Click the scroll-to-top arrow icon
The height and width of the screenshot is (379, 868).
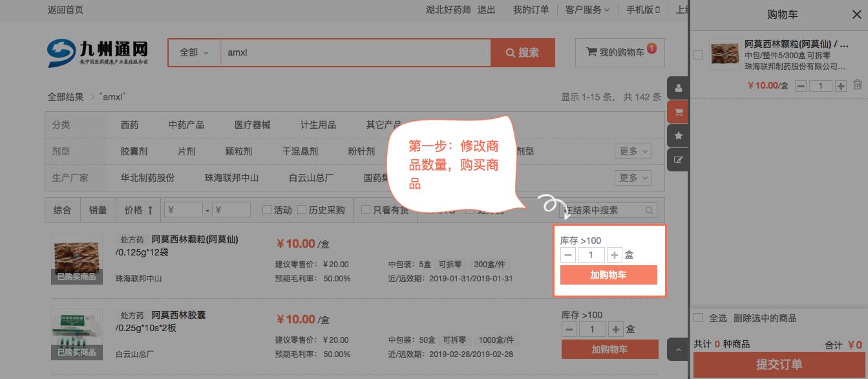tap(678, 350)
